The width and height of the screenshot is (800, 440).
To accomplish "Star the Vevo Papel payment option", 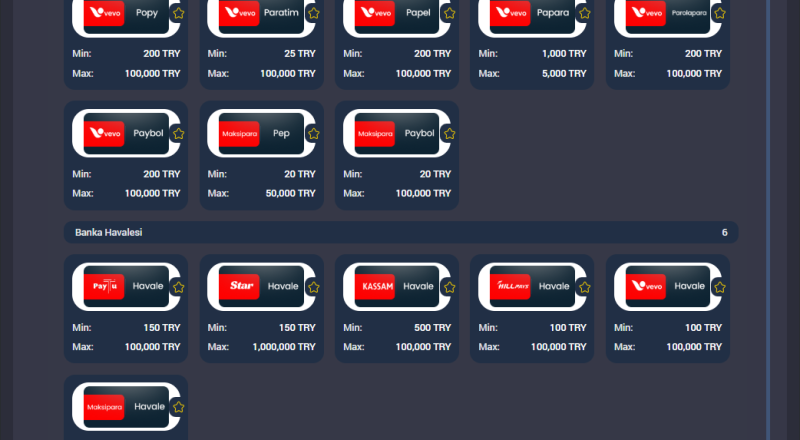I will (x=449, y=14).
